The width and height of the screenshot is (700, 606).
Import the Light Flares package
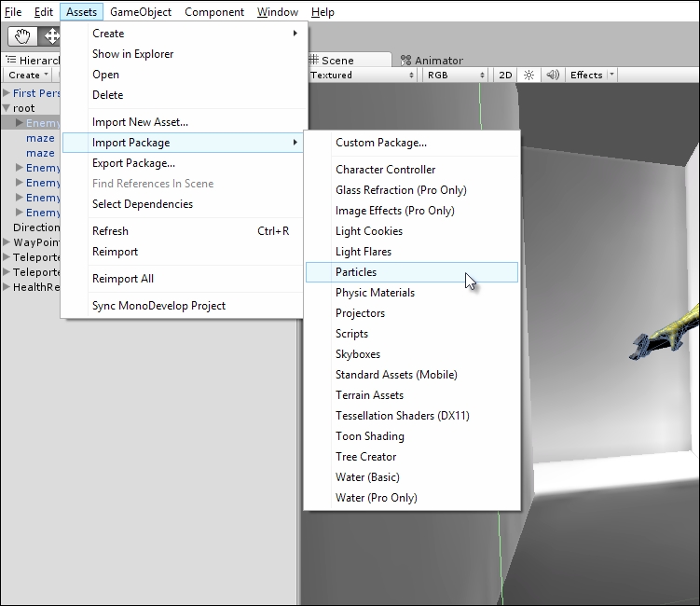pyautogui.click(x=412, y=252)
